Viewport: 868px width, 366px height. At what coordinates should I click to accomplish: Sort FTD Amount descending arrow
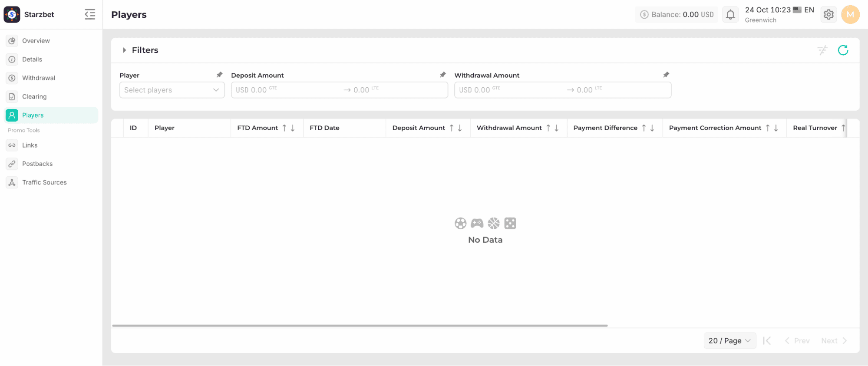coord(293,128)
